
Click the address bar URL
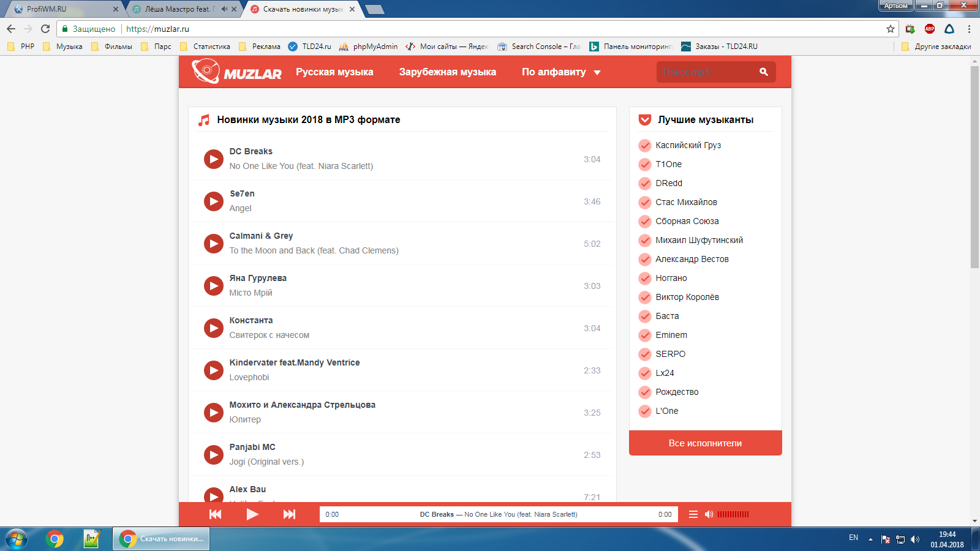coord(157,29)
